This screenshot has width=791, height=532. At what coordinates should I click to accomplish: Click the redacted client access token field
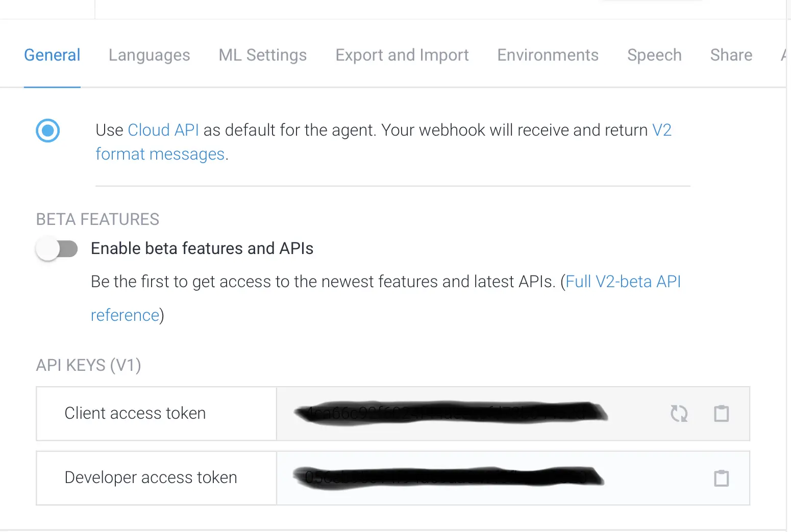[449, 413]
